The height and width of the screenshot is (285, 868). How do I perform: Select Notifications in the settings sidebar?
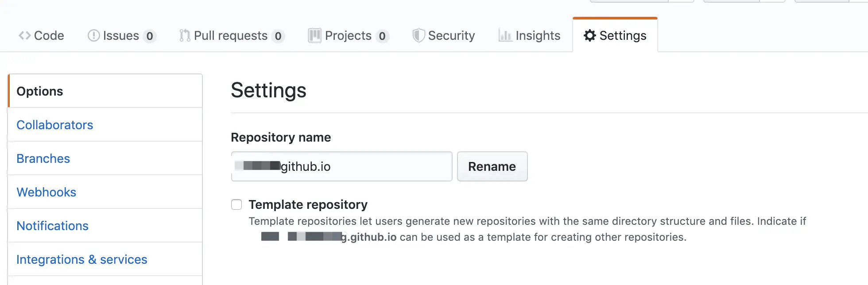click(x=53, y=226)
